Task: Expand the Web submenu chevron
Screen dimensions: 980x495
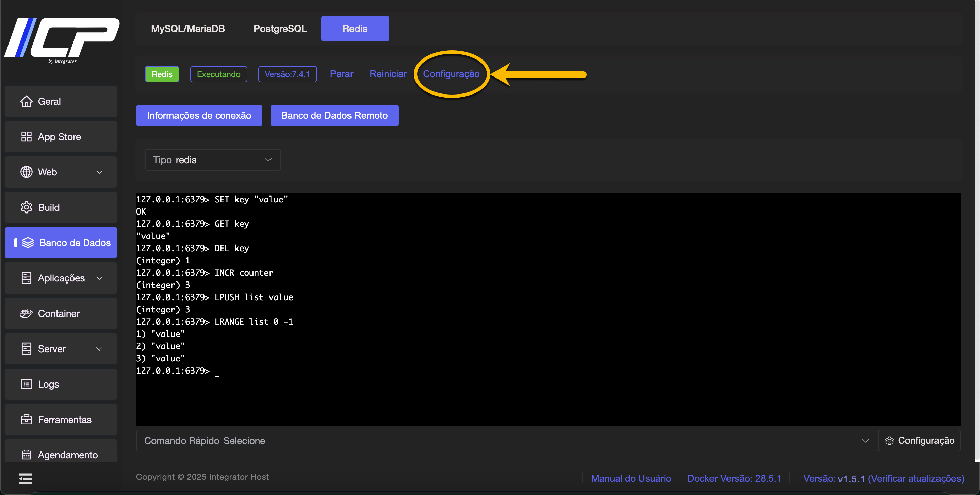Action: [99, 172]
